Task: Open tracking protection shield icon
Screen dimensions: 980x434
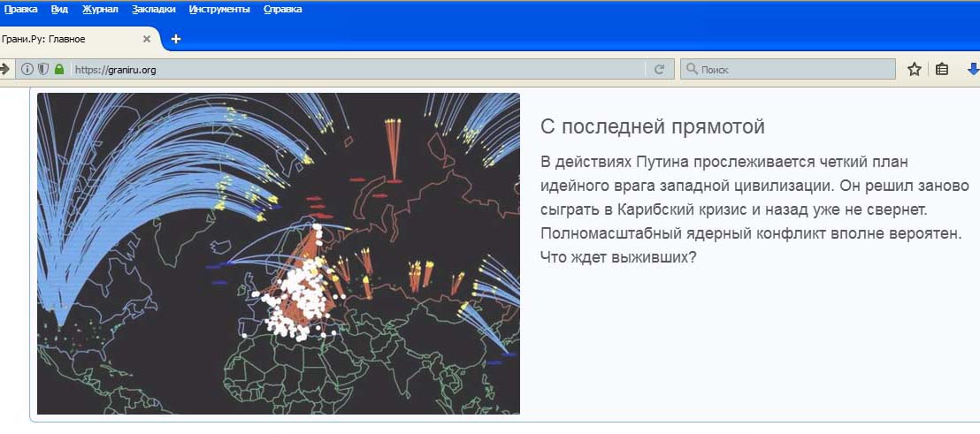Action: [x=43, y=69]
